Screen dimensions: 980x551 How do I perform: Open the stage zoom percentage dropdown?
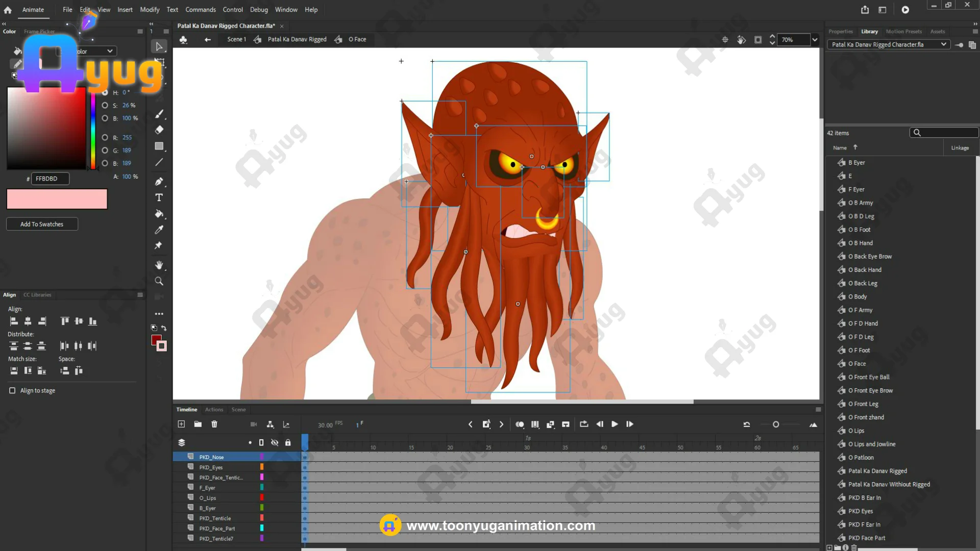[815, 40]
